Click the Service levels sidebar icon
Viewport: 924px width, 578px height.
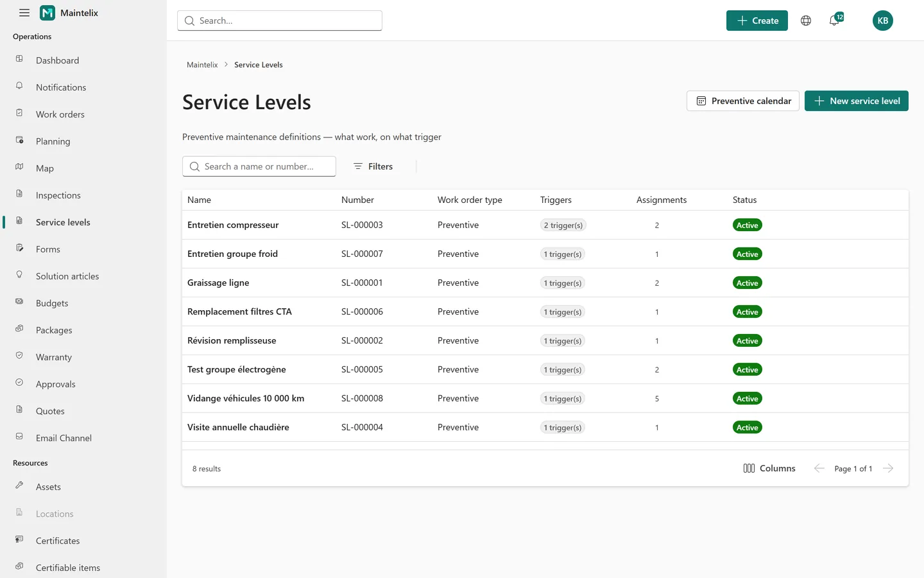coord(19,221)
